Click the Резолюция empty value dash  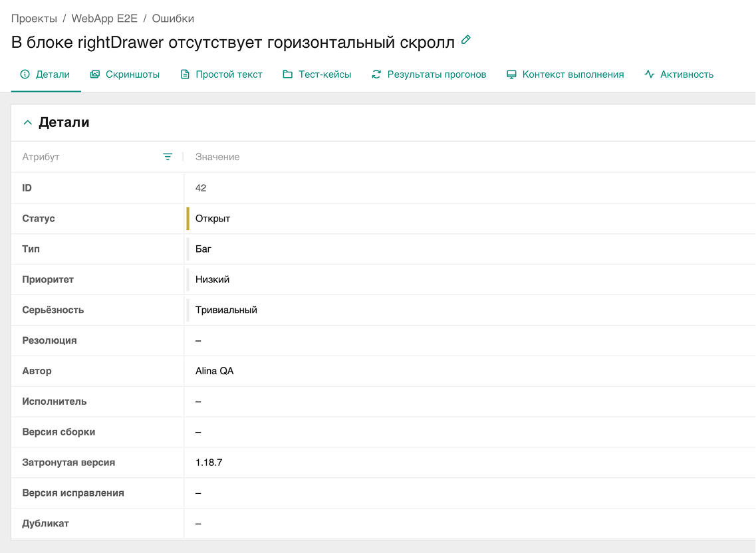(x=198, y=340)
